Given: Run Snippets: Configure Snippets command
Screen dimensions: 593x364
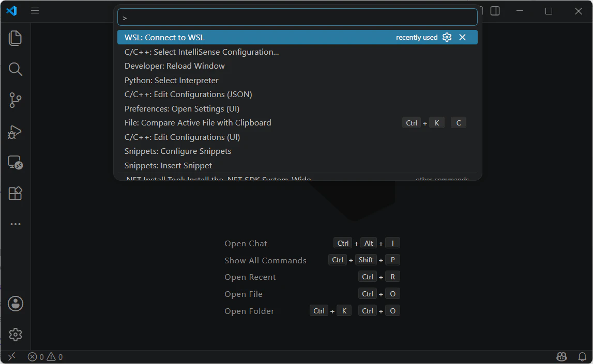Looking at the screenshot, I should [x=297, y=151].
